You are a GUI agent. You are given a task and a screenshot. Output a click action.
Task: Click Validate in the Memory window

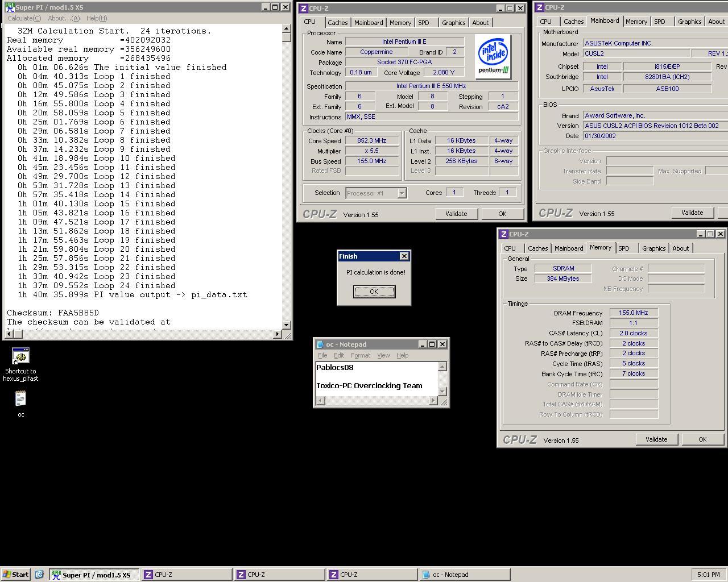click(656, 439)
